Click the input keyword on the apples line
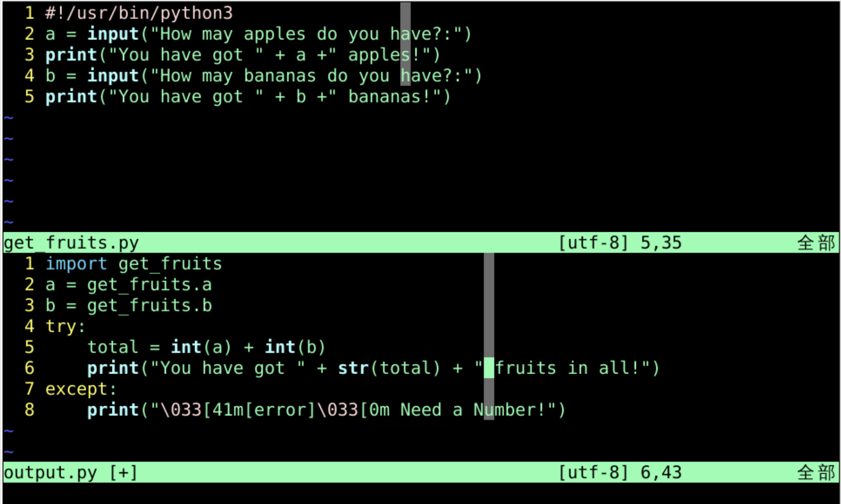This screenshot has height=504, width=841. pyautogui.click(x=113, y=34)
